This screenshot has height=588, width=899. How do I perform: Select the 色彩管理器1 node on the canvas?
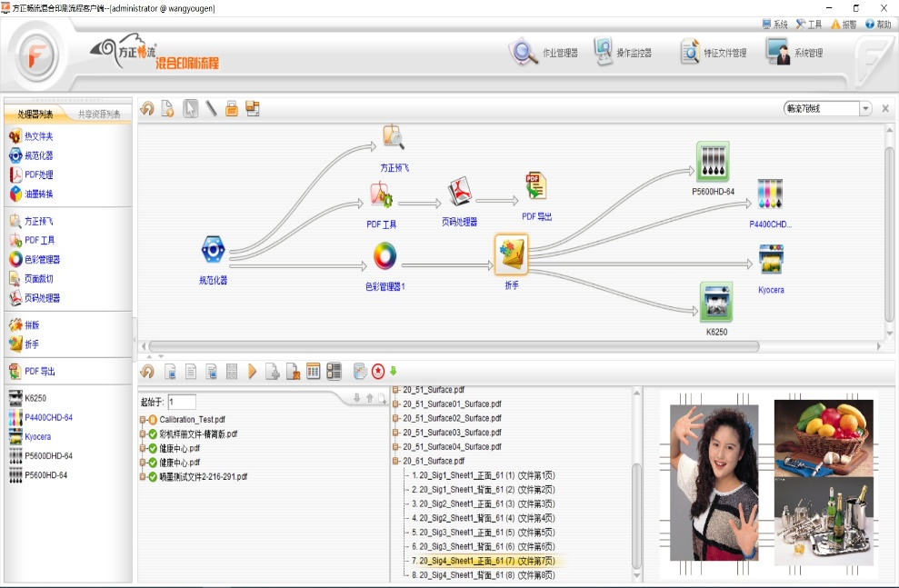tap(385, 257)
